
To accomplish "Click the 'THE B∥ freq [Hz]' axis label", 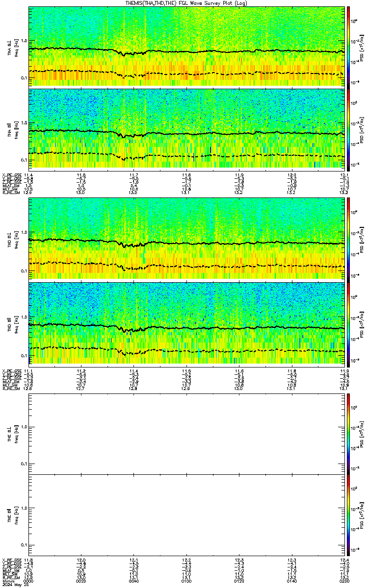I will coord(12,514).
